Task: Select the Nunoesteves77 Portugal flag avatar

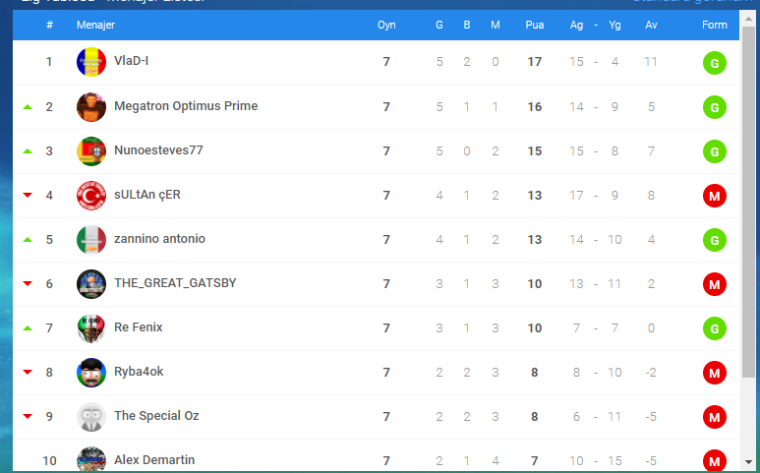Action: (x=91, y=151)
